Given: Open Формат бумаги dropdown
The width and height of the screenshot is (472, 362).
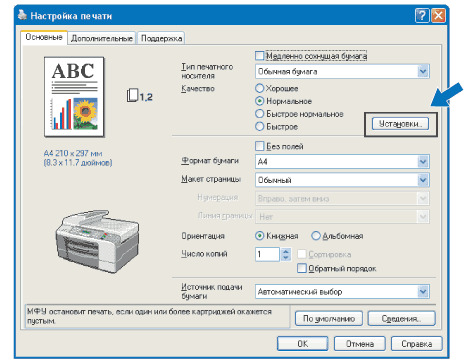Looking at the screenshot, I should coord(342,162).
